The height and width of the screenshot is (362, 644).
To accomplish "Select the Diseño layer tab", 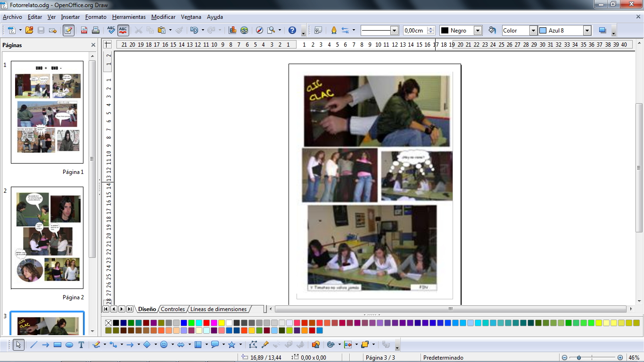I will tap(147, 309).
